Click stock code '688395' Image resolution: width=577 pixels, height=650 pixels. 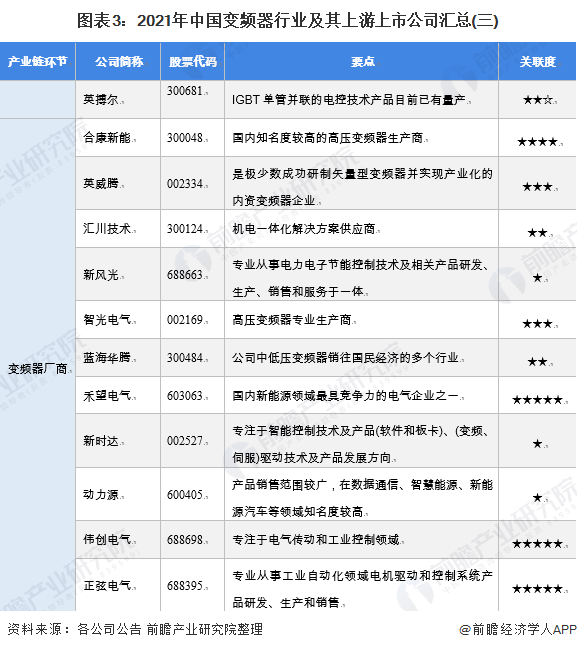(185, 586)
